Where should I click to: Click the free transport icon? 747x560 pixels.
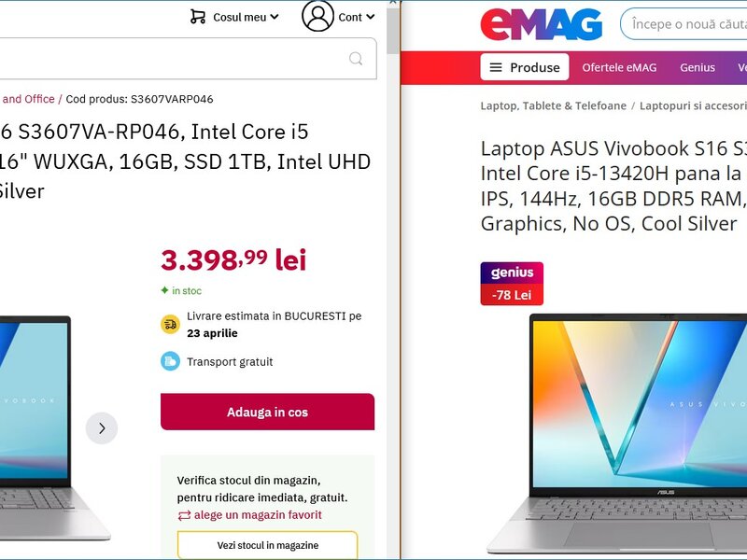tap(170, 361)
